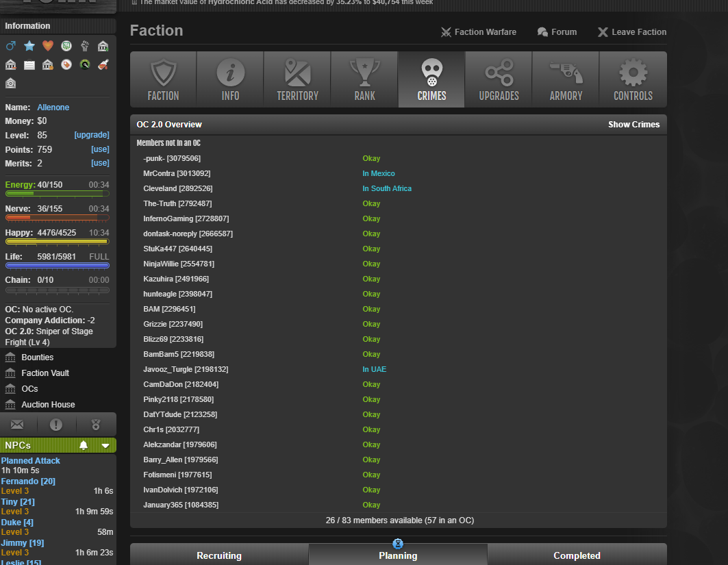Click the Planned Attack link
The image size is (728, 565).
tap(31, 460)
